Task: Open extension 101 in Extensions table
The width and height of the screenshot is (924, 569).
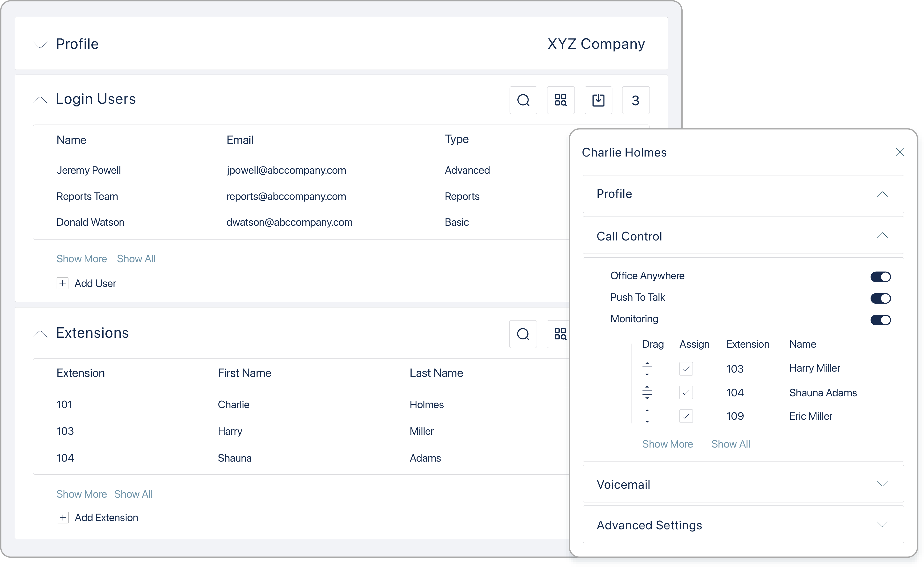Action: 64,404
